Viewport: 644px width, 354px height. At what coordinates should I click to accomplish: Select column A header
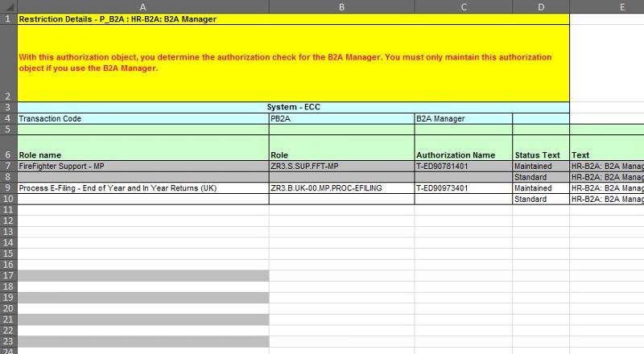click(143, 6)
